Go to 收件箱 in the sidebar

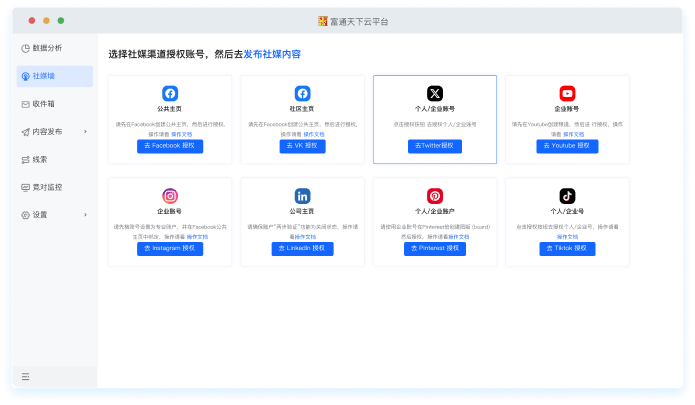pyautogui.click(x=43, y=103)
